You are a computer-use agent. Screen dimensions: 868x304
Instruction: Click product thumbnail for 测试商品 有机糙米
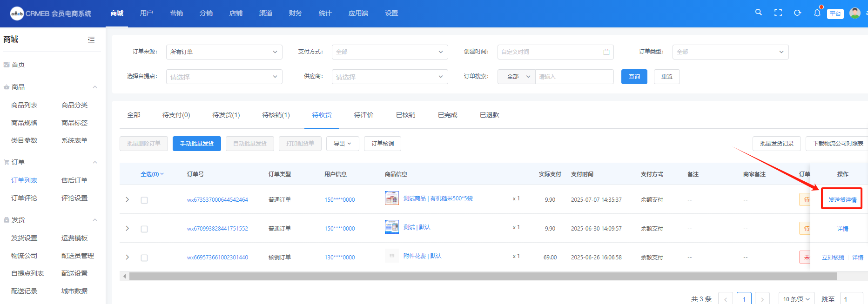pos(392,198)
